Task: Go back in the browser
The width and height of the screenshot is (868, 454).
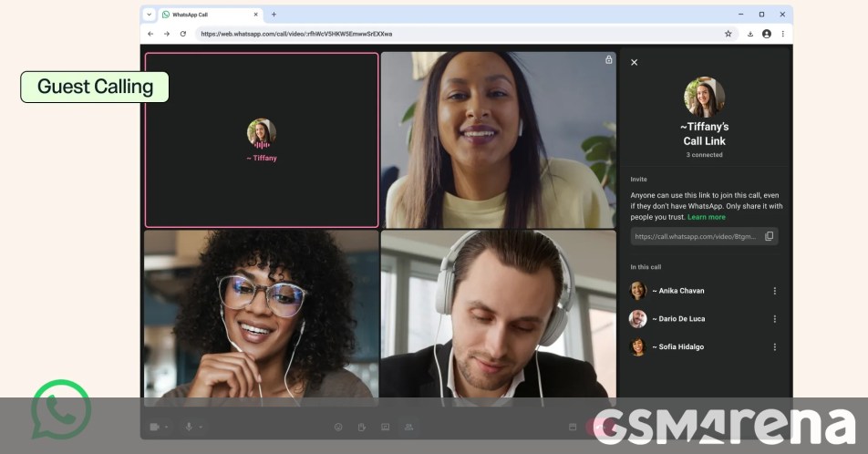Action: [150, 34]
